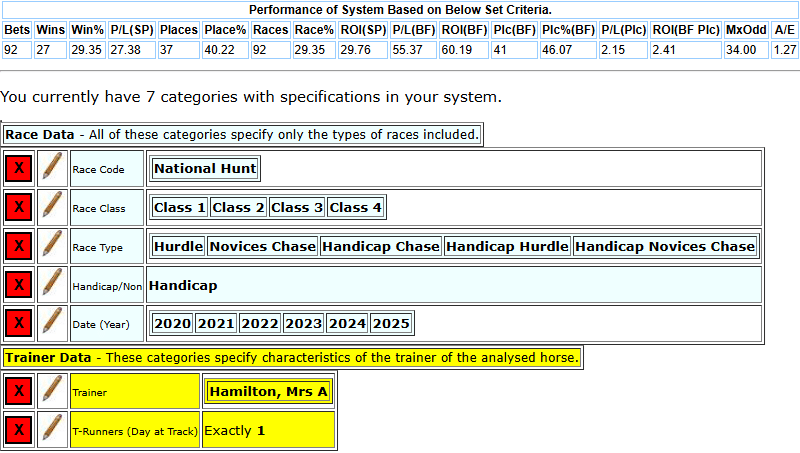This screenshot has height=453, width=800.
Task: Remove T-Runners (Day at Track) with red X
Action: point(19,430)
